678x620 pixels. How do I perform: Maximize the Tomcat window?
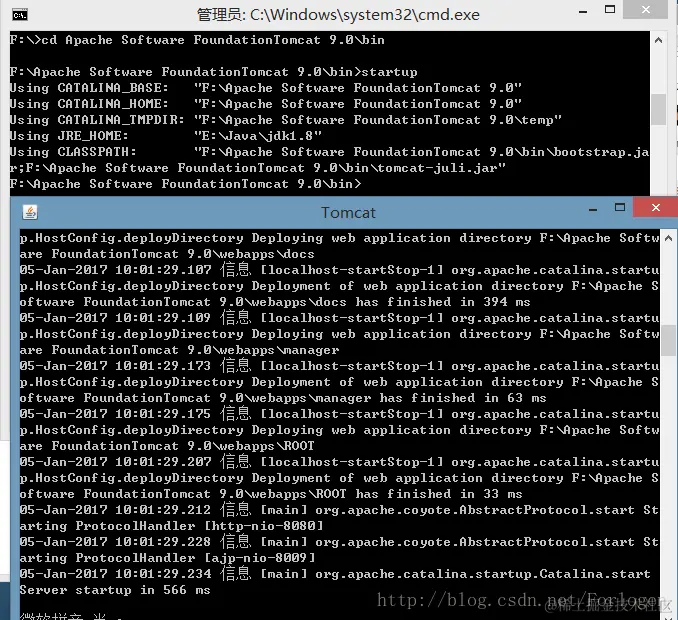(620, 208)
